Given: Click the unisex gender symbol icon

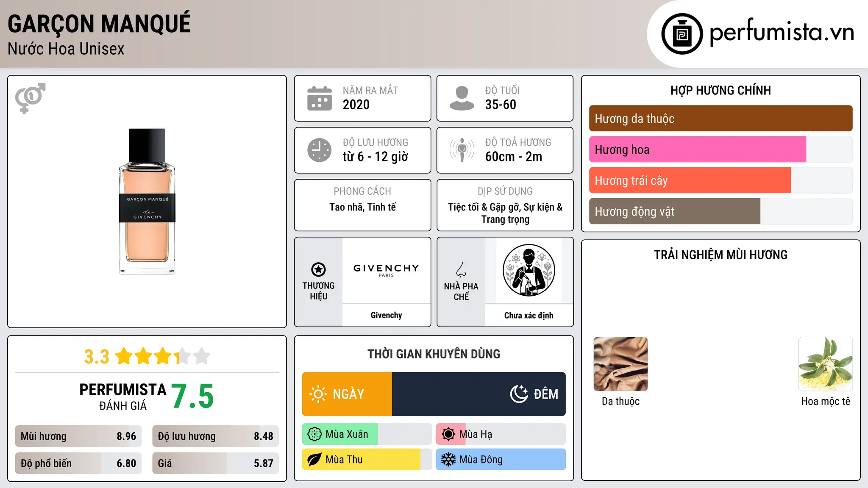Looking at the screenshot, I should (x=30, y=98).
